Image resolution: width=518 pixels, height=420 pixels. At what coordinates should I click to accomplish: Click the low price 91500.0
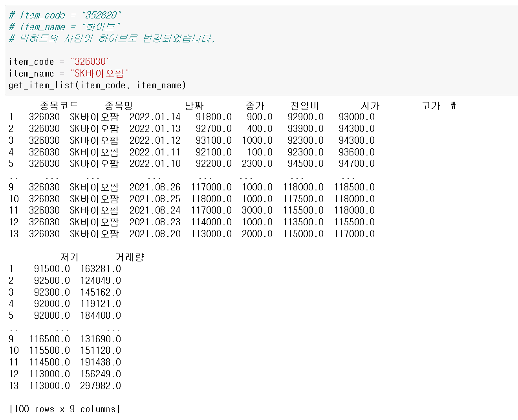pos(52,269)
